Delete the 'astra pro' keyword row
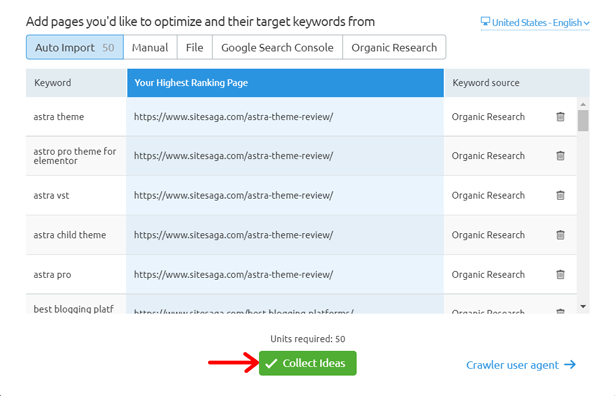This screenshot has width=615, height=396. [560, 274]
